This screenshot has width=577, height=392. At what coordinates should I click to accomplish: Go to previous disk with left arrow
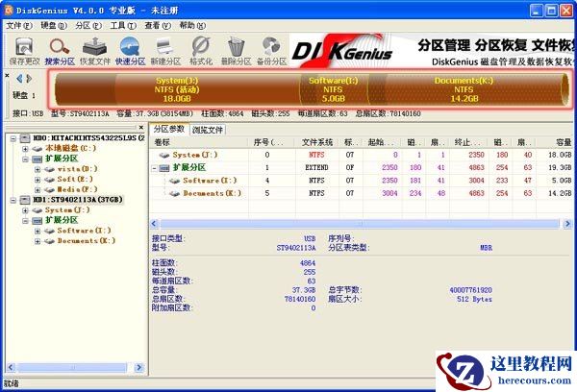coord(19,78)
